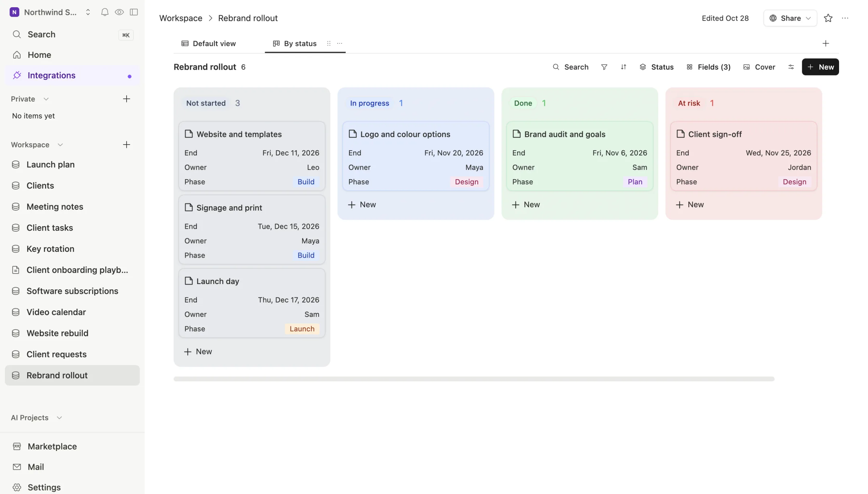This screenshot has height=494, width=868.
Task: Collapse the Private section
Action: (x=46, y=99)
